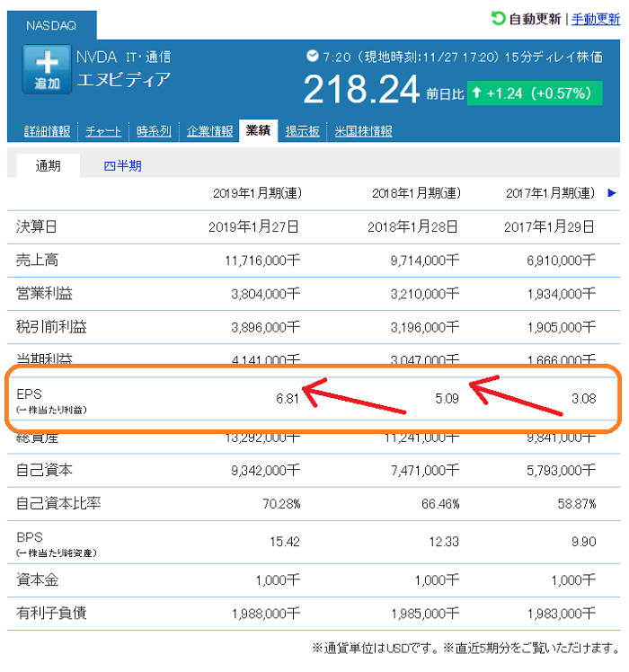Click the 2019年1月期(連) column header

[x=257, y=193]
